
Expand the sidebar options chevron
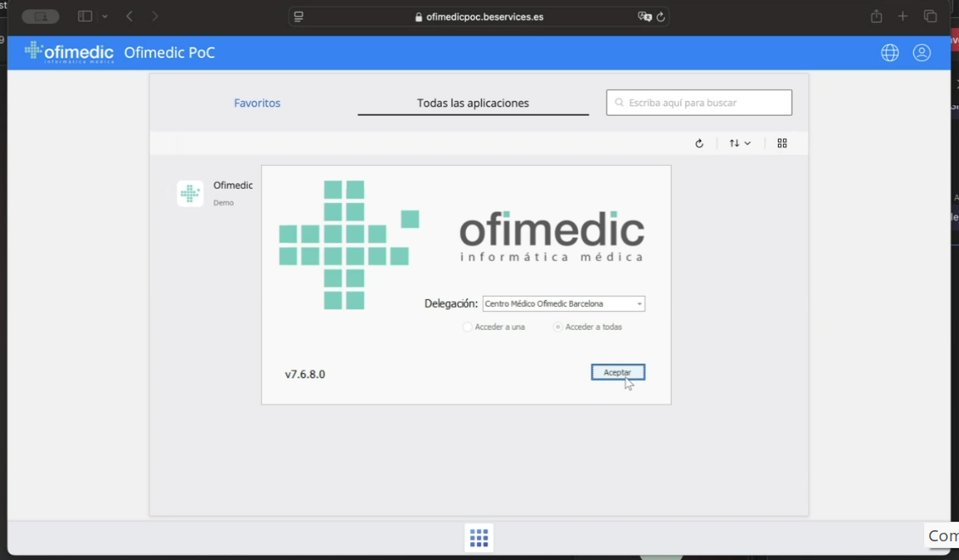[x=105, y=17]
